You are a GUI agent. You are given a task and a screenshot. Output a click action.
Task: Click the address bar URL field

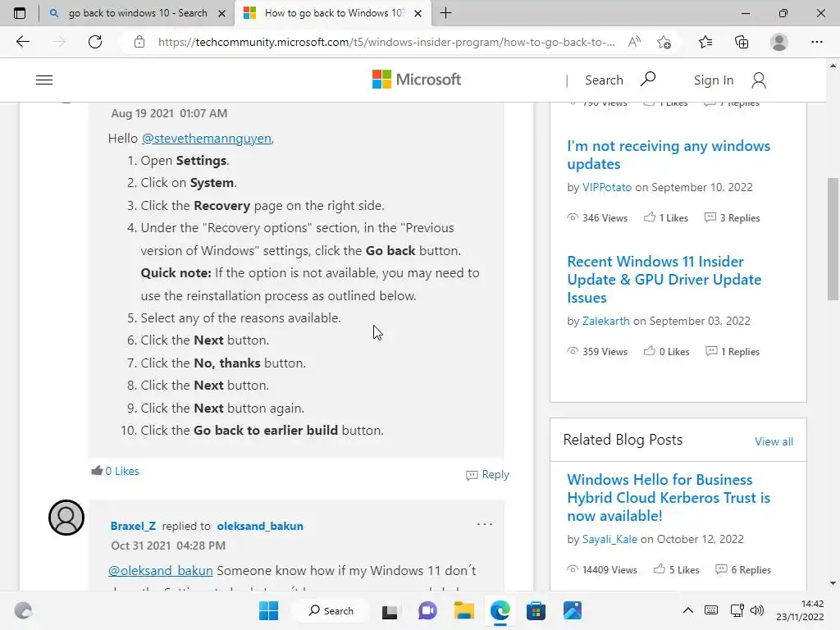tap(386, 42)
